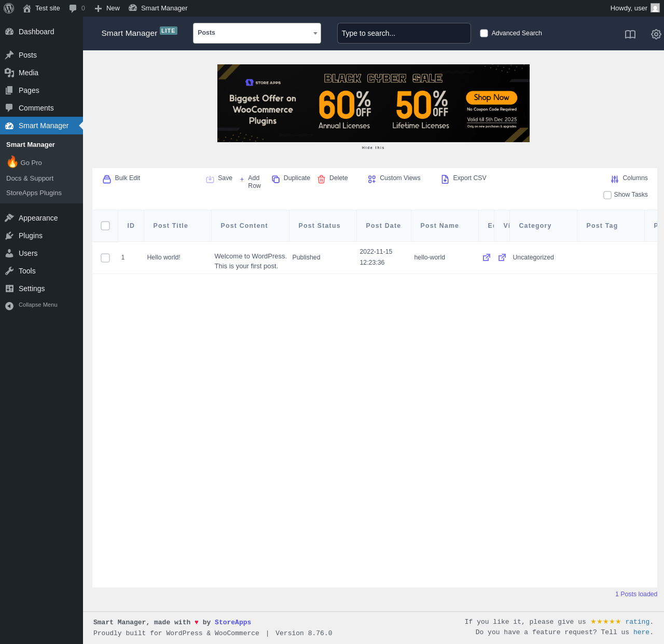The image size is (664, 644).
Task: Open Docs & Support submenu link
Action: [30, 179]
